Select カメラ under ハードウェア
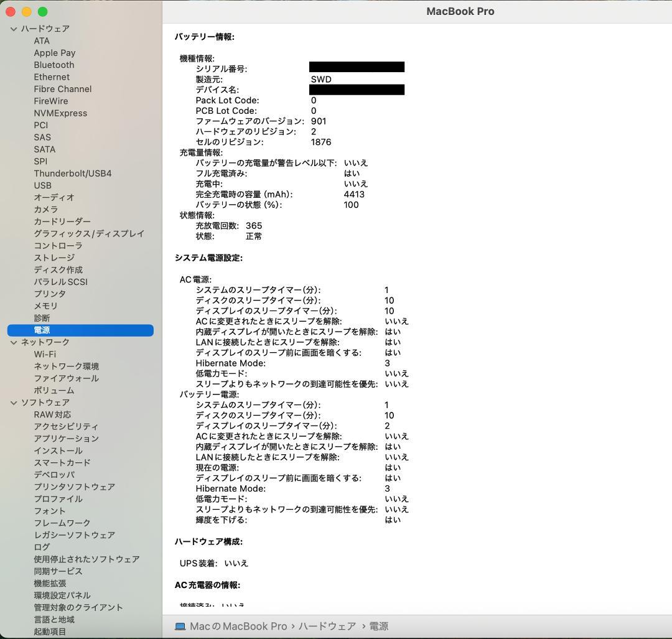The image size is (672, 639). pyautogui.click(x=45, y=210)
